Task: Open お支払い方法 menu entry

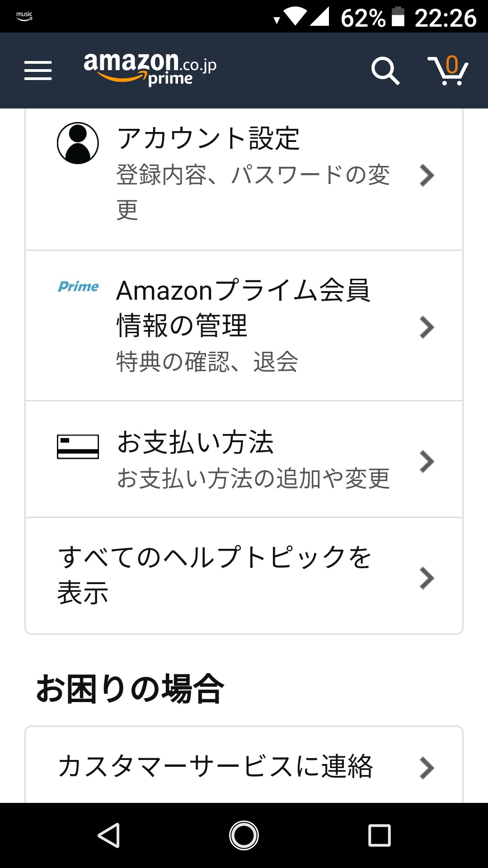Action: [x=195, y=442]
